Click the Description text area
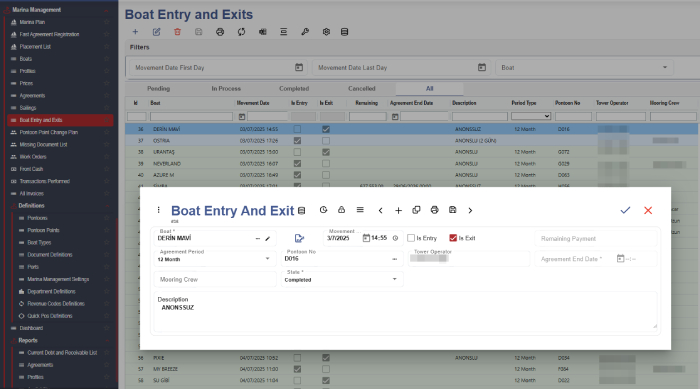The width and height of the screenshot is (700, 389). click(x=406, y=313)
